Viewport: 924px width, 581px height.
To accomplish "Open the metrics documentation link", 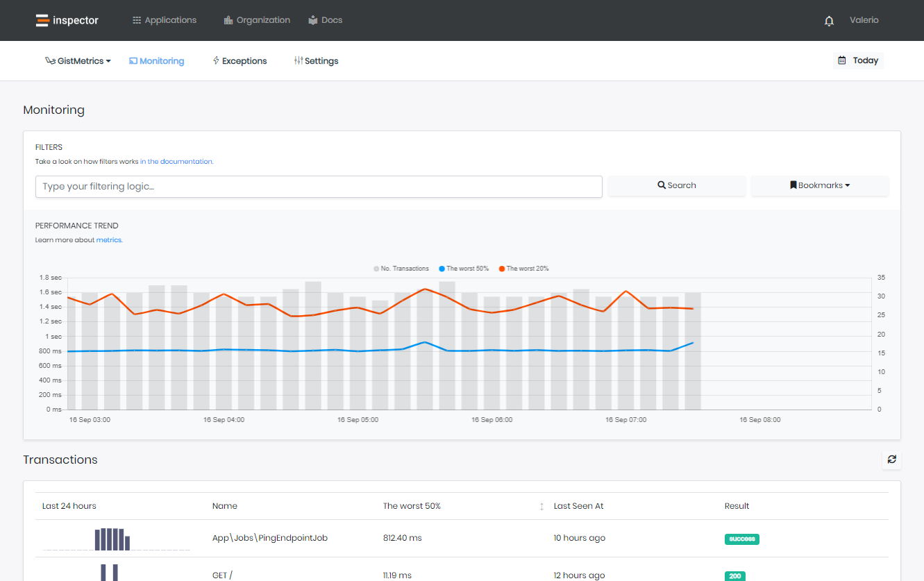I will (x=109, y=240).
